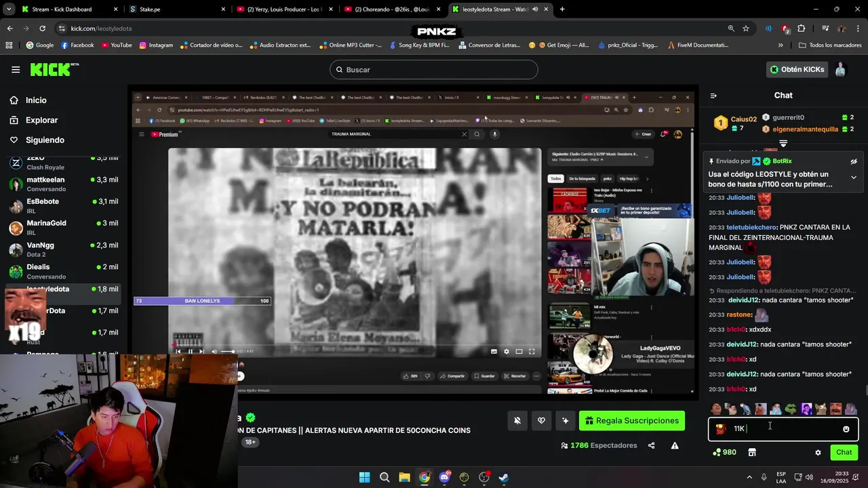Click the KICK logo

54,69
